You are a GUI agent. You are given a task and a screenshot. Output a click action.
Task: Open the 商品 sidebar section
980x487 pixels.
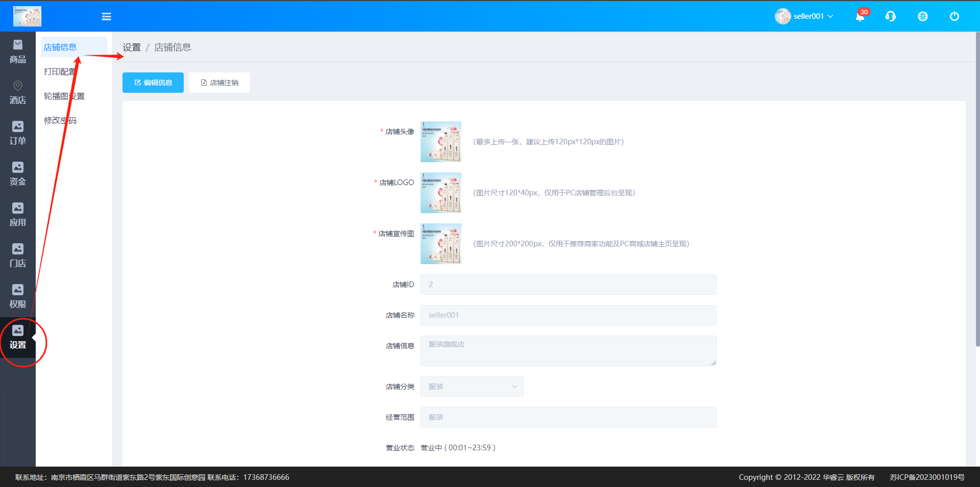tap(18, 52)
